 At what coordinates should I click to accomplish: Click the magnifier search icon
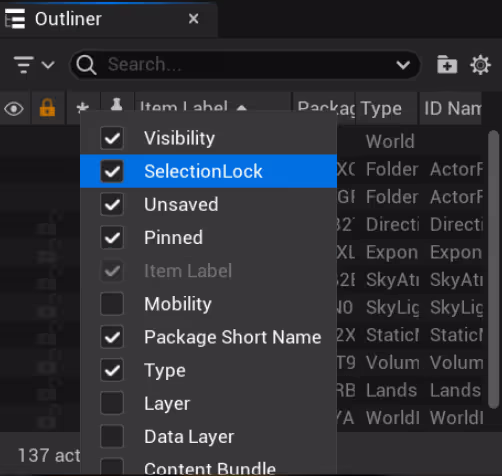coord(86,65)
